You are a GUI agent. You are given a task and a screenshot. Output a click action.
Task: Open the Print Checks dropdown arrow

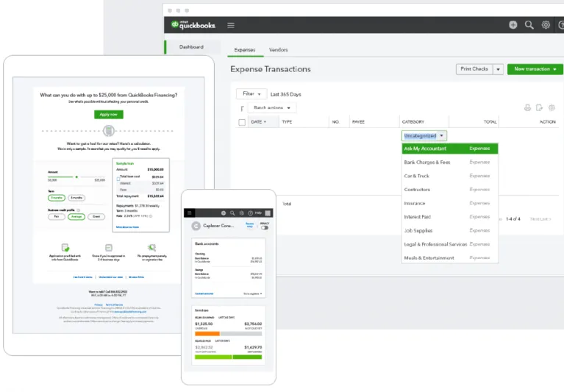coord(498,69)
